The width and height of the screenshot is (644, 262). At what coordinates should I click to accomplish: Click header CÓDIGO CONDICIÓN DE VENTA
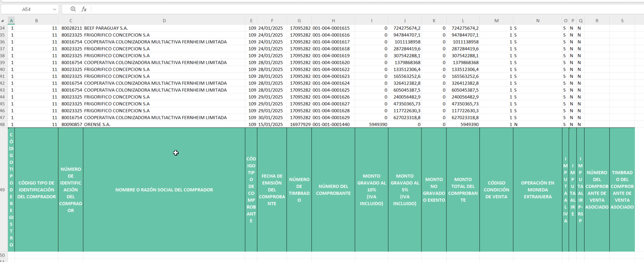click(496, 190)
